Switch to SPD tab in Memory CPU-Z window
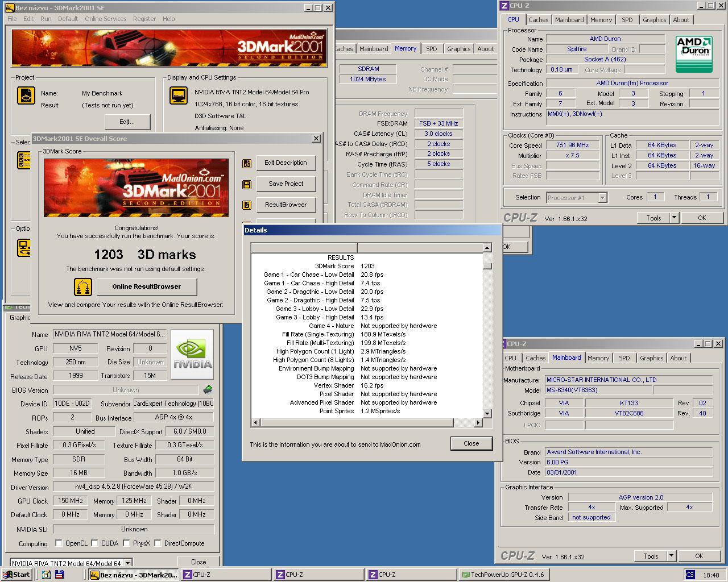 tap(432, 49)
